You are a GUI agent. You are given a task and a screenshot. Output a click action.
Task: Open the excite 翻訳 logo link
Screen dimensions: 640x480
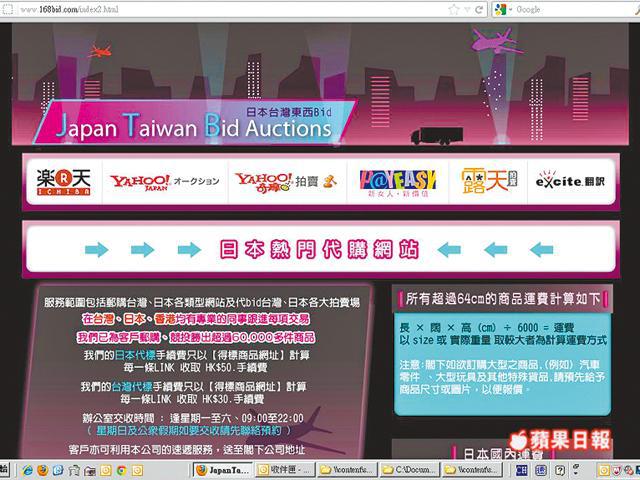(x=570, y=181)
